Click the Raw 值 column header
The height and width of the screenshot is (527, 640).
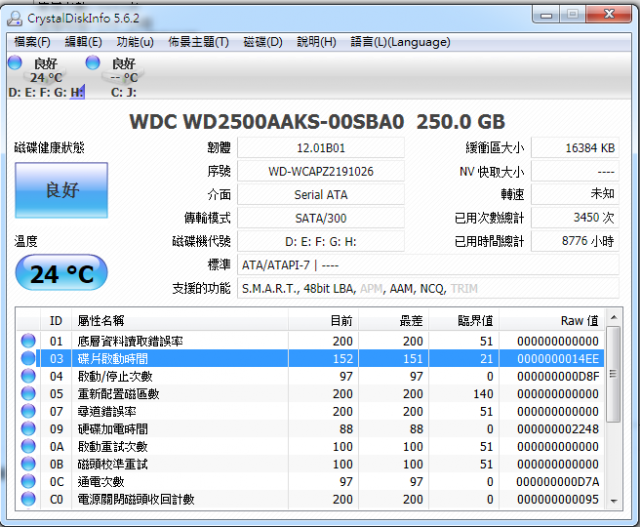pyautogui.click(x=552, y=321)
